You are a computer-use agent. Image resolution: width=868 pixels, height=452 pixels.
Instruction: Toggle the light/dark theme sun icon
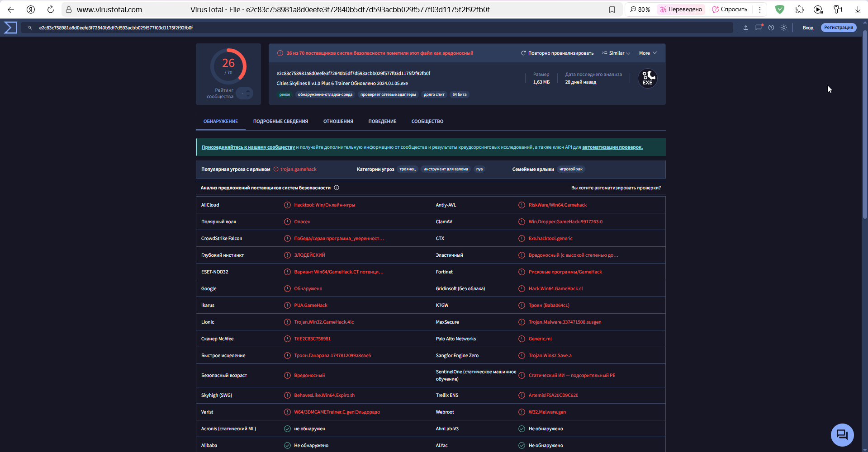point(784,28)
